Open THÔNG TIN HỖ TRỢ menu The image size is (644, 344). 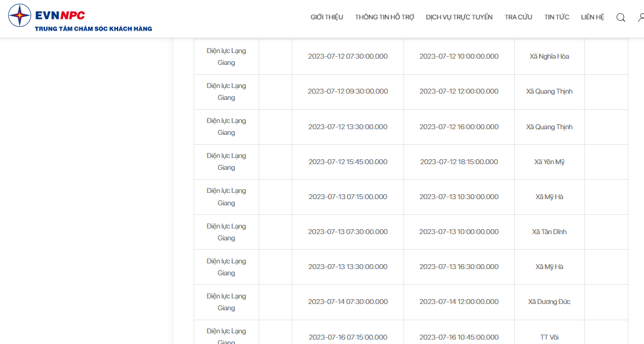pyautogui.click(x=384, y=17)
